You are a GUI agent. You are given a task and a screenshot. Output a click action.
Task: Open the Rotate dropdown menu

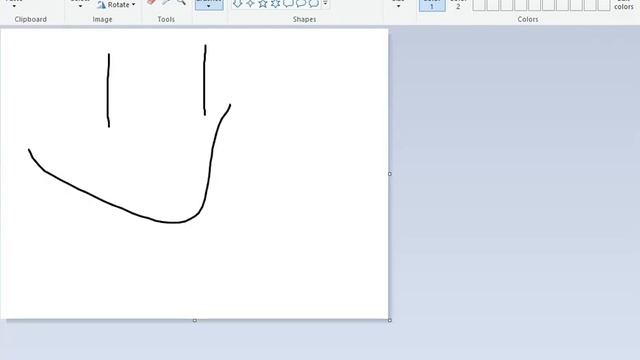tap(116, 4)
